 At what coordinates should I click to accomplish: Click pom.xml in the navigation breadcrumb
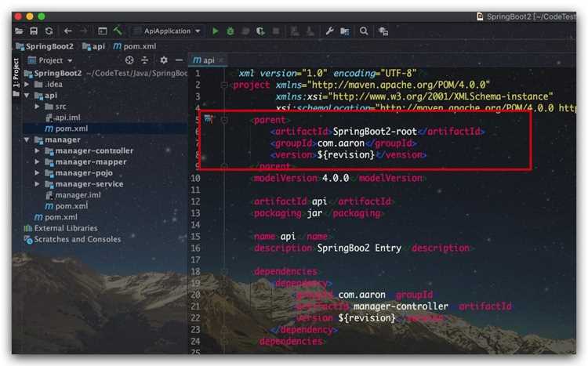pyautogui.click(x=135, y=46)
